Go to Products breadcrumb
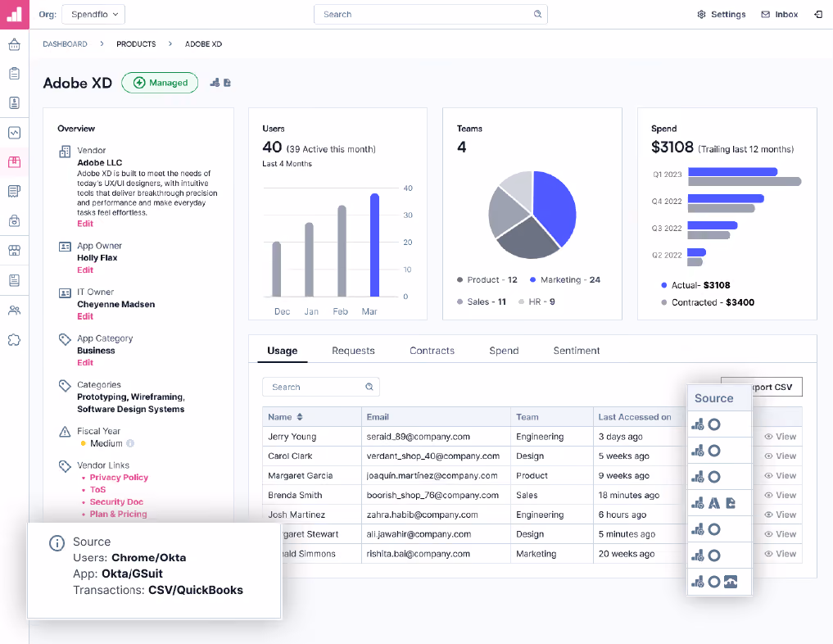 136,44
